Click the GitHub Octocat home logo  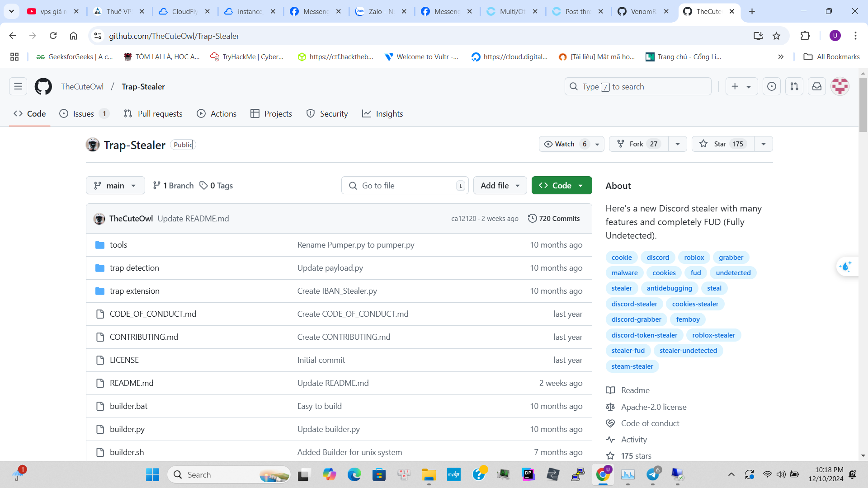click(x=43, y=86)
